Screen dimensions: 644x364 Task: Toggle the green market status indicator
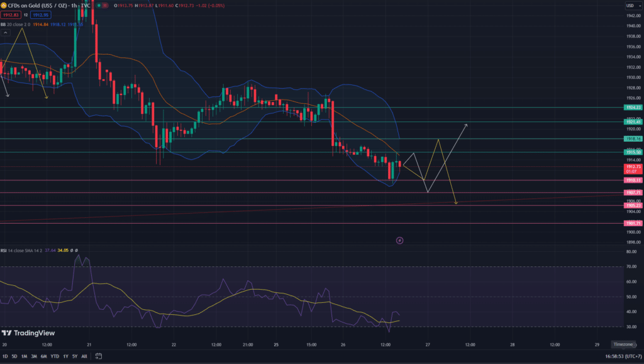coord(99,6)
